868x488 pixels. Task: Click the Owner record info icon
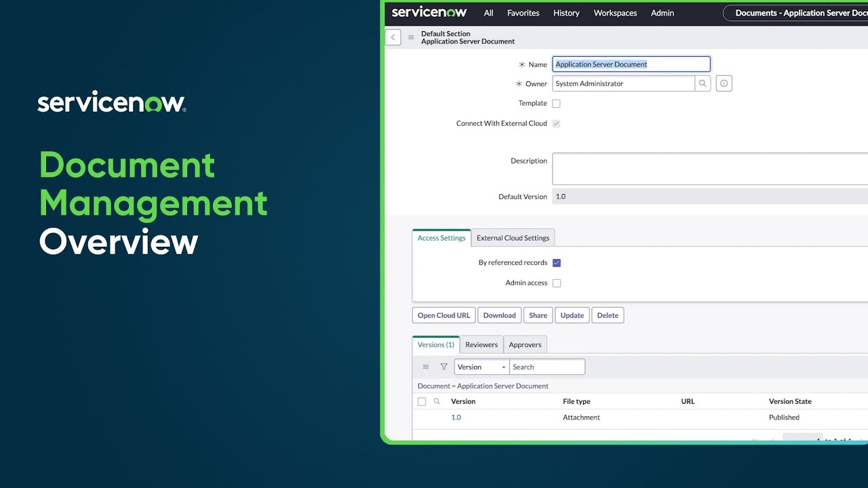(x=724, y=83)
